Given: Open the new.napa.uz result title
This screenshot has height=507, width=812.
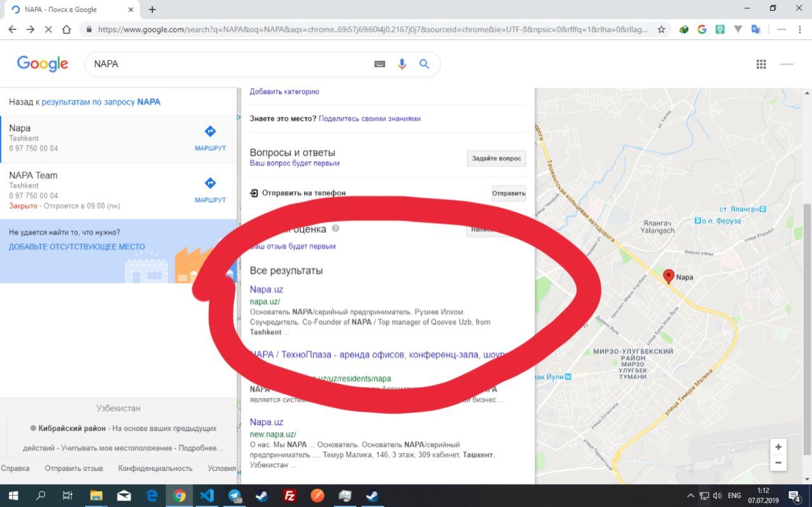Looking at the screenshot, I should coord(266,422).
